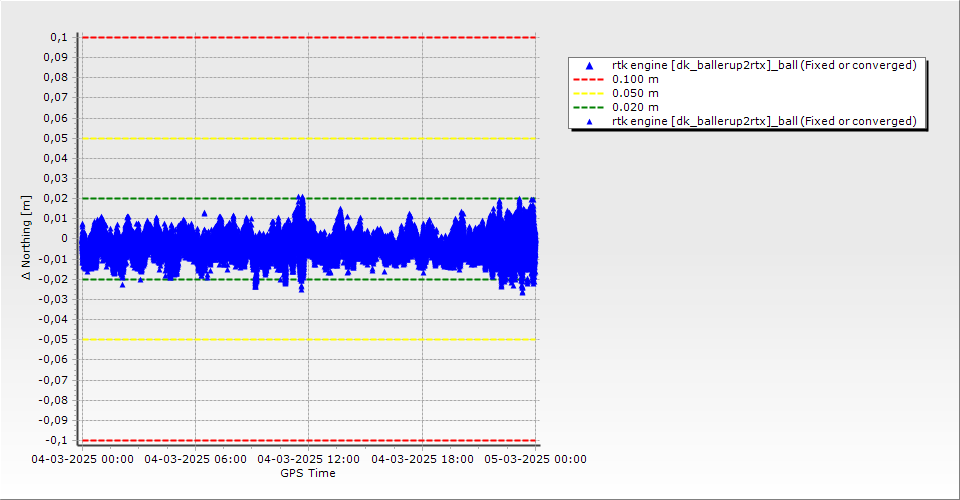Select the '0.050 m' legend label
960x500 pixels.
coord(636,93)
